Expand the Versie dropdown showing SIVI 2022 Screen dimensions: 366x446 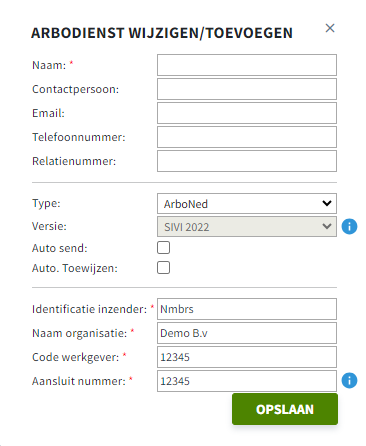click(247, 227)
